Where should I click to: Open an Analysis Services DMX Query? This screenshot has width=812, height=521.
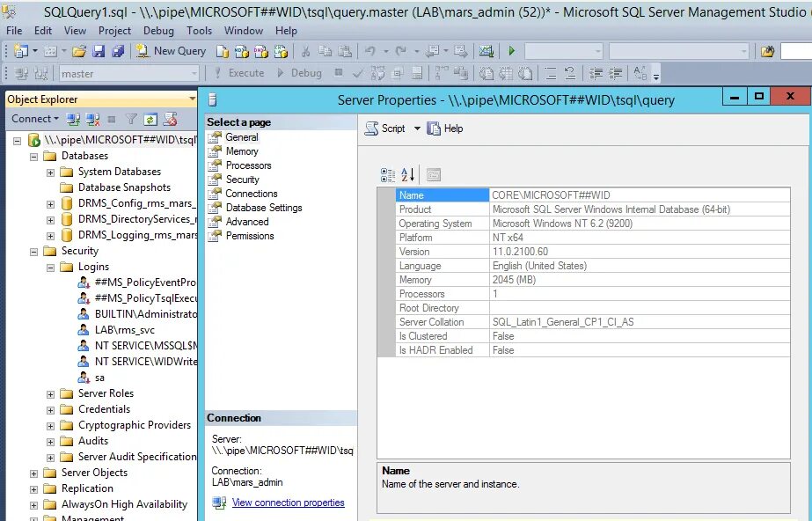[x=261, y=51]
